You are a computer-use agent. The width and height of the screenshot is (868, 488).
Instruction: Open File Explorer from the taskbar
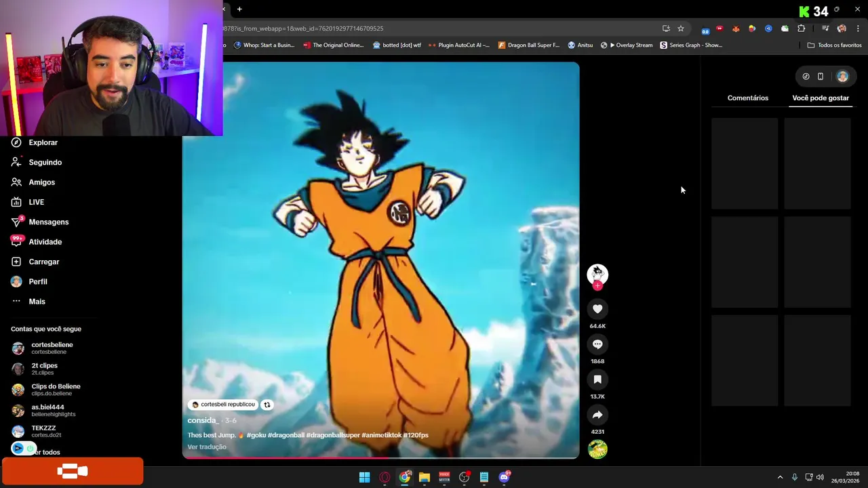tap(425, 477)
